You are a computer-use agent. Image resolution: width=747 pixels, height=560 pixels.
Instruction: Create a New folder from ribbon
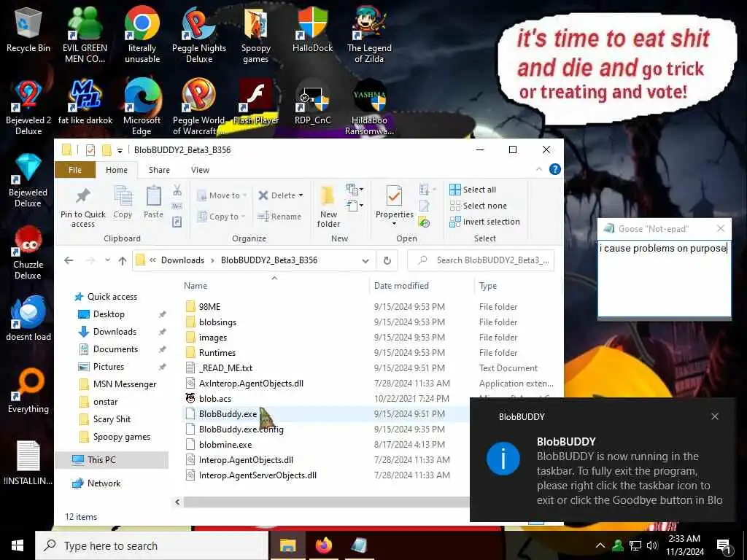click(x=329, y=208)
